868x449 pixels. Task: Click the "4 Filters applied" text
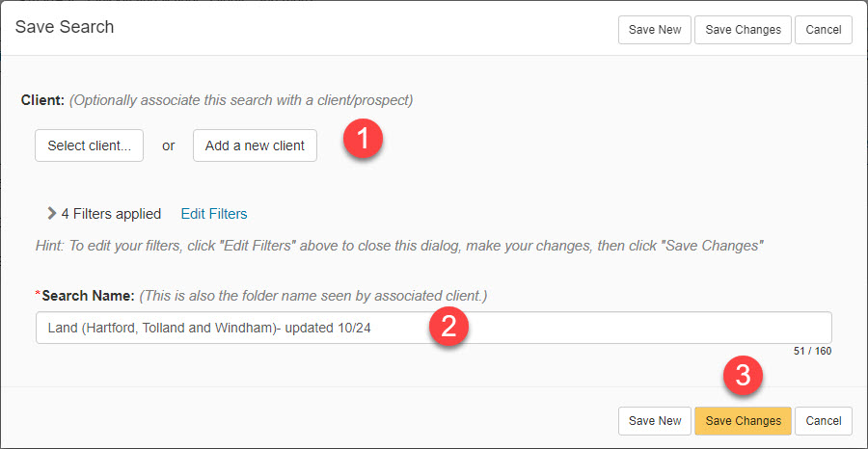tap(111, 214)
